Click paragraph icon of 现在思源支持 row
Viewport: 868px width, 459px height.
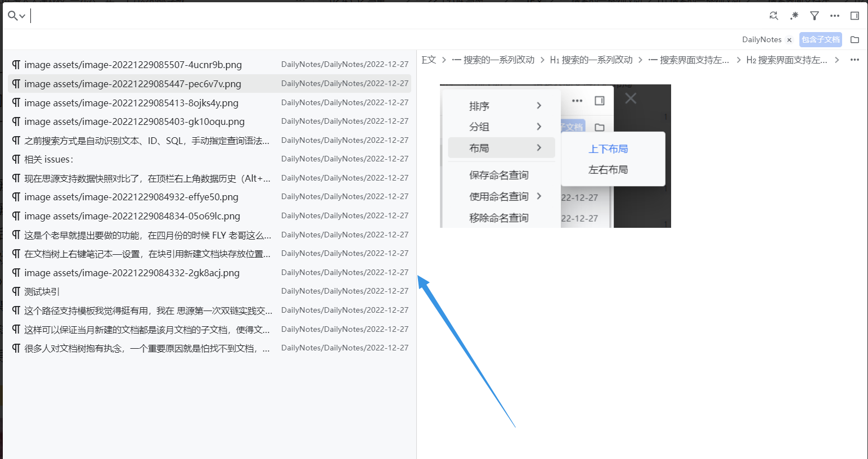16,178
